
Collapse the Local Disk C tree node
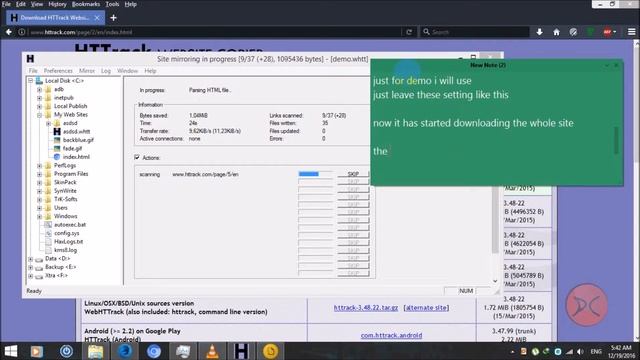click(x=31, y=81)
